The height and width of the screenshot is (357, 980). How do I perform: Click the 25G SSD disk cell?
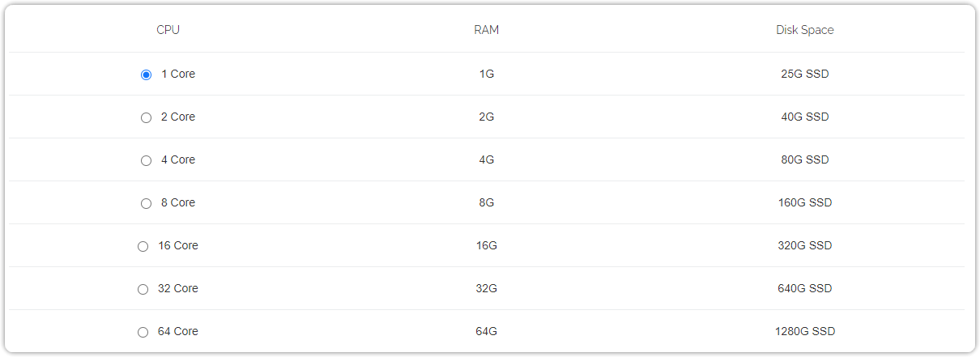tap(805, 74)
